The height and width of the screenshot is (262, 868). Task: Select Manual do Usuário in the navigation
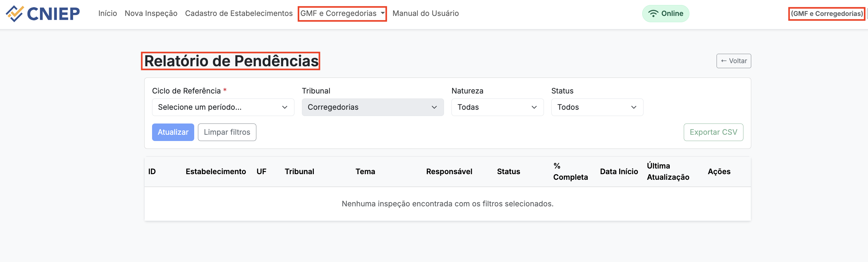click(x=426, y=13)
